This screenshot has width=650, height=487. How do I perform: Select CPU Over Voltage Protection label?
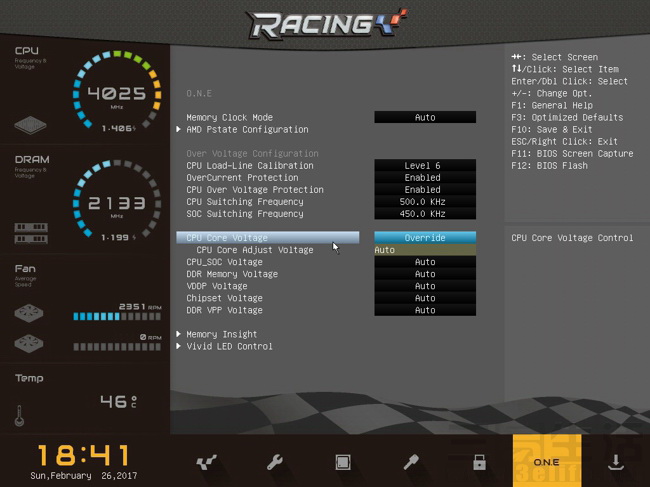(x=255, y=189)
